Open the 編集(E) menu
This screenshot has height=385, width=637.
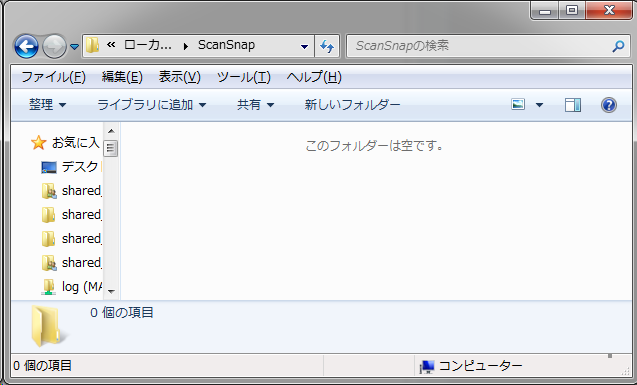122,77
